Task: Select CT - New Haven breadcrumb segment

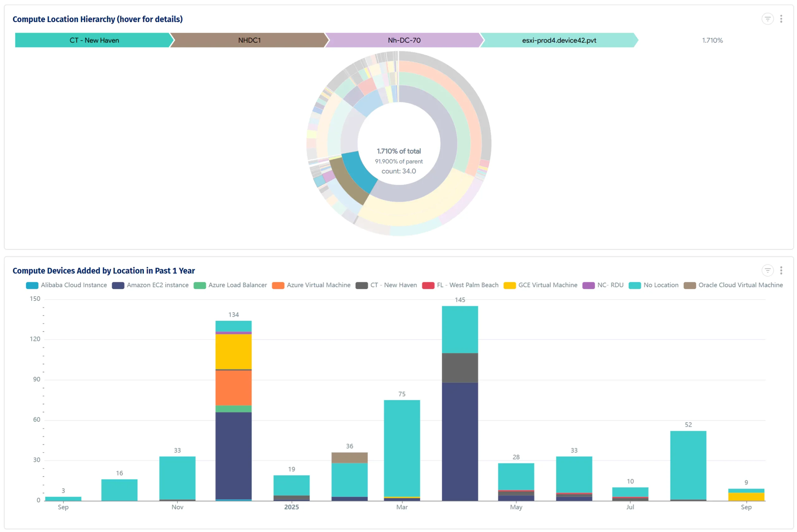Action: point(94,40)
